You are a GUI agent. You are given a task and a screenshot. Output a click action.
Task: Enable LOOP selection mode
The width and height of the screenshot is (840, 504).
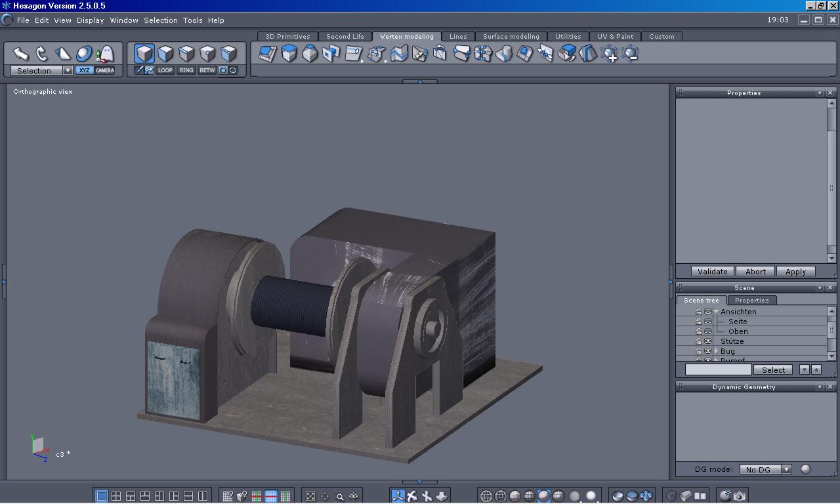tap(165, 70)
